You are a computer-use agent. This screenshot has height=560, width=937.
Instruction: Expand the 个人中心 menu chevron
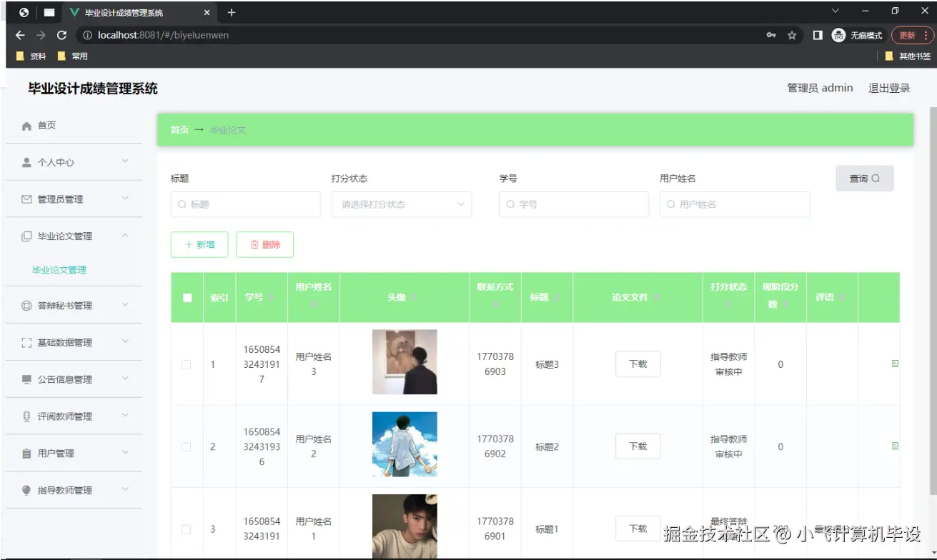(125, 161)
